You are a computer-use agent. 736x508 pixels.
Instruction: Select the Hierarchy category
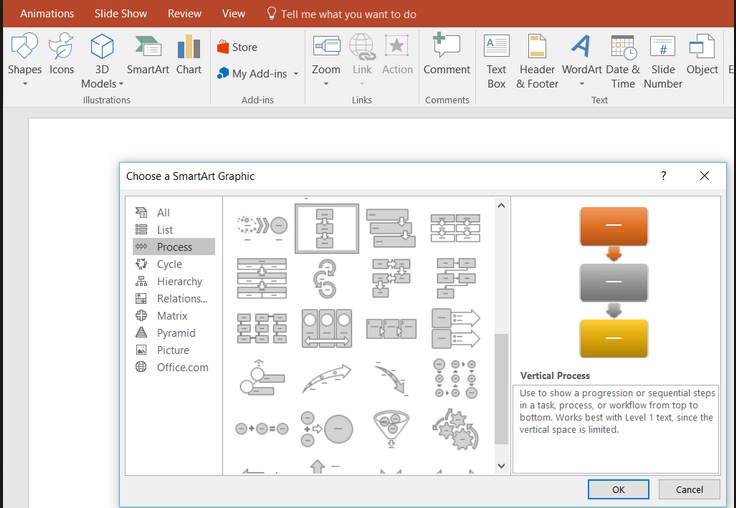179,282
